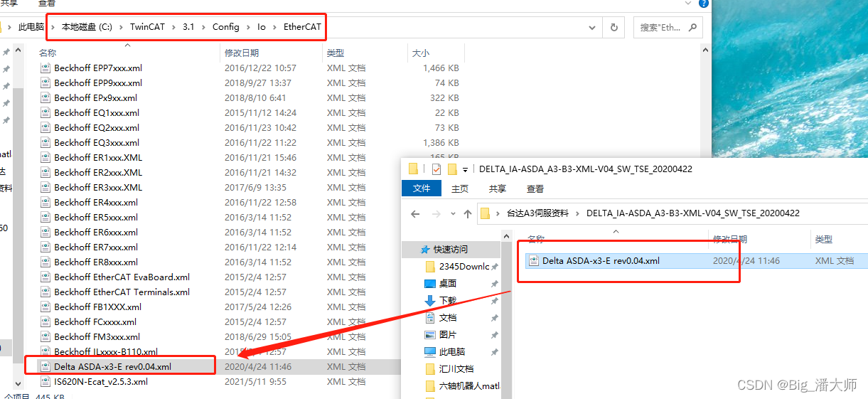Select Beckhoff FM3xxx.xml file
The height and width of the screenshot is (399, 868).
pos(97,337)
